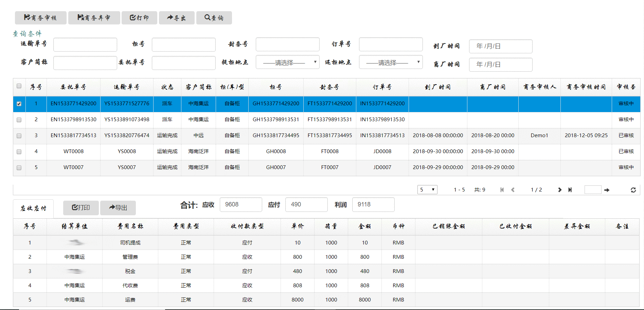Click the 委托单号 column header

coord(73,87)
